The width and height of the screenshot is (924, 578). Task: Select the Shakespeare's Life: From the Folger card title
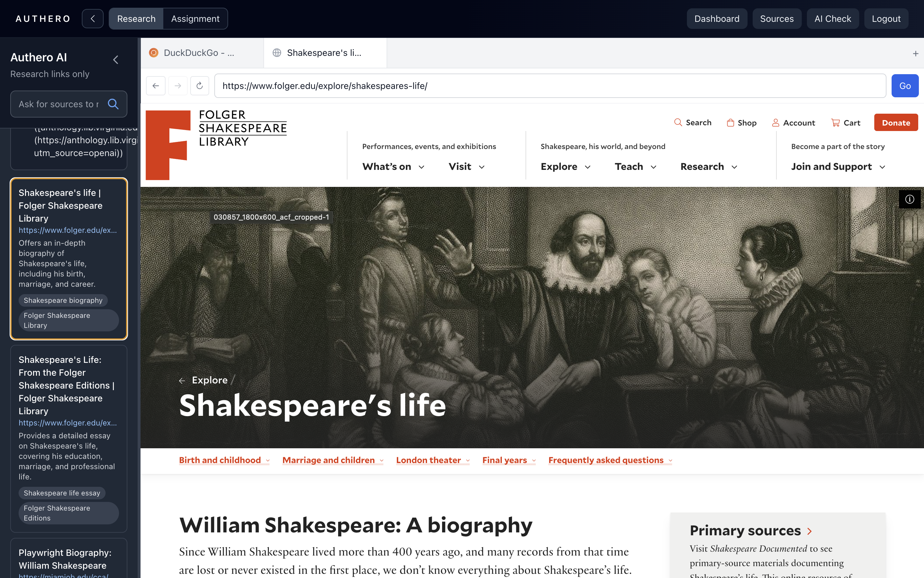point(67,385)
